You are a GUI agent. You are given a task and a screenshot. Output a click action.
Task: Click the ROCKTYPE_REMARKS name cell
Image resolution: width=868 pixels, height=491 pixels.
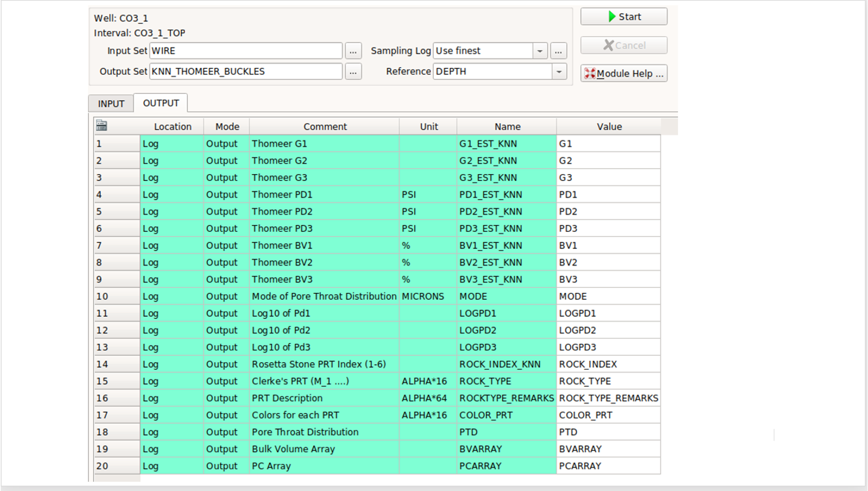point(507,398)
